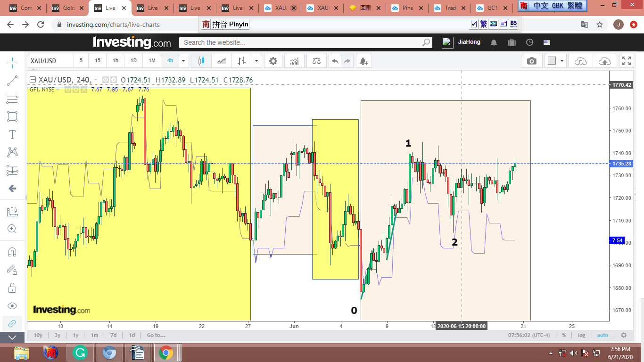Toggle the percent scale button
Image resolution: width=644 pixels, height=362 pixels.
563,335
